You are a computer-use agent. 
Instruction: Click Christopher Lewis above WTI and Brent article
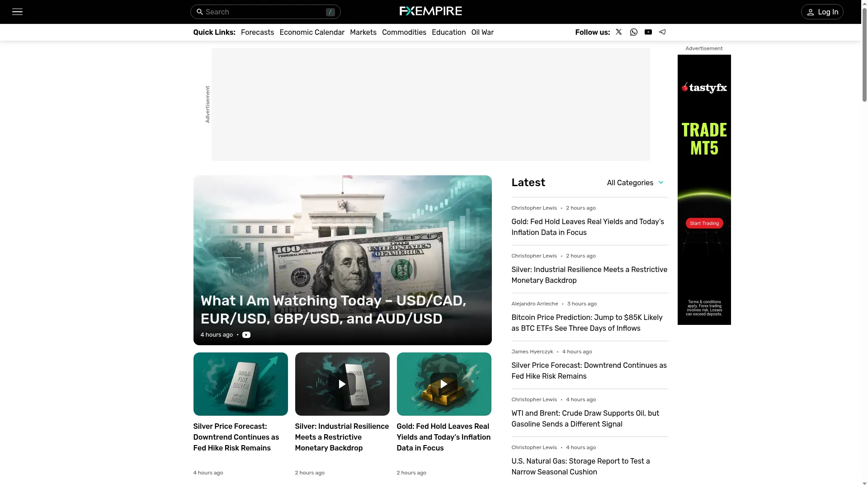pyautogui.click(x=534, y=399)
